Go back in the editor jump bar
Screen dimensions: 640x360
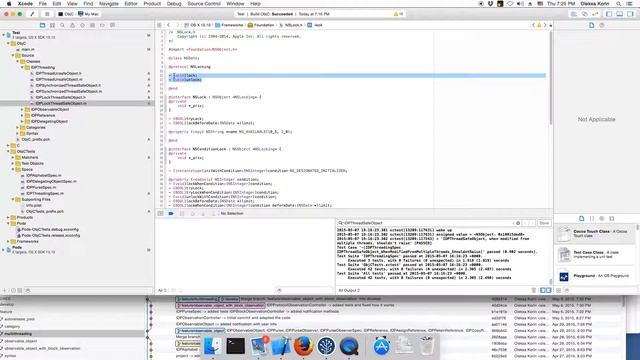(x=169, y=25)
